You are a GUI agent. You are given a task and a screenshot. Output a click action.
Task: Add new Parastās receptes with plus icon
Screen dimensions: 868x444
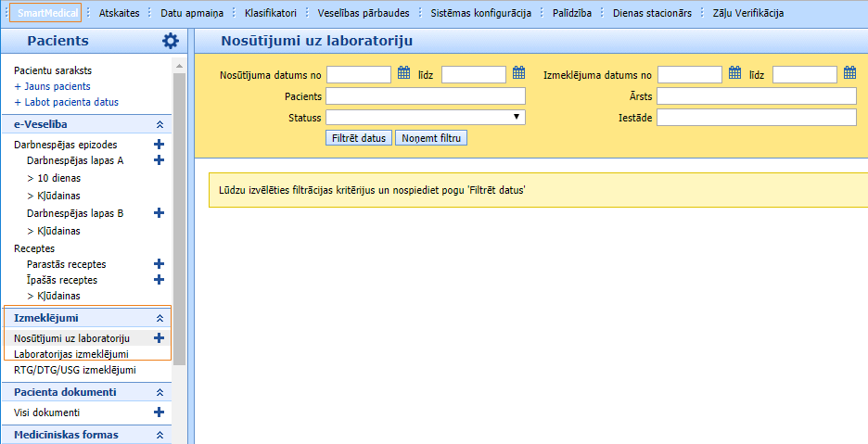click(159, 264)
